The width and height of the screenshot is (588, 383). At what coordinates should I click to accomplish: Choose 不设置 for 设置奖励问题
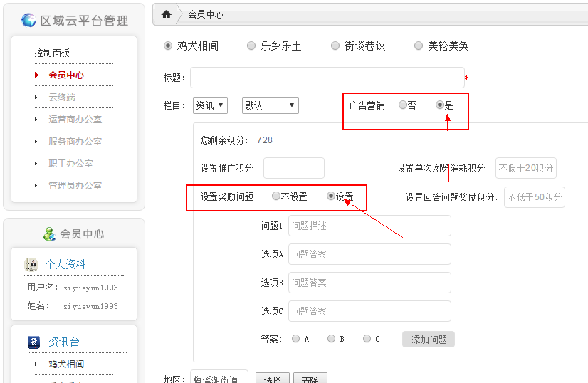276,196
